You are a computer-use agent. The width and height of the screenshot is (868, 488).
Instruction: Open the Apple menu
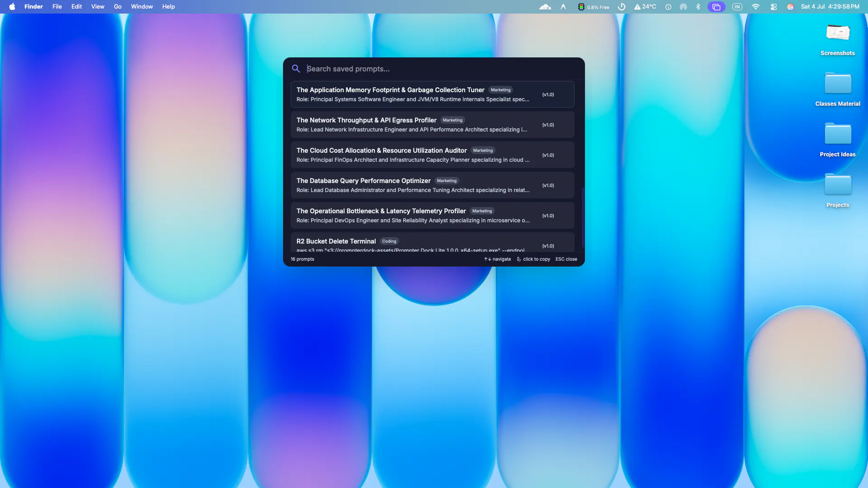tap(12, 7)
